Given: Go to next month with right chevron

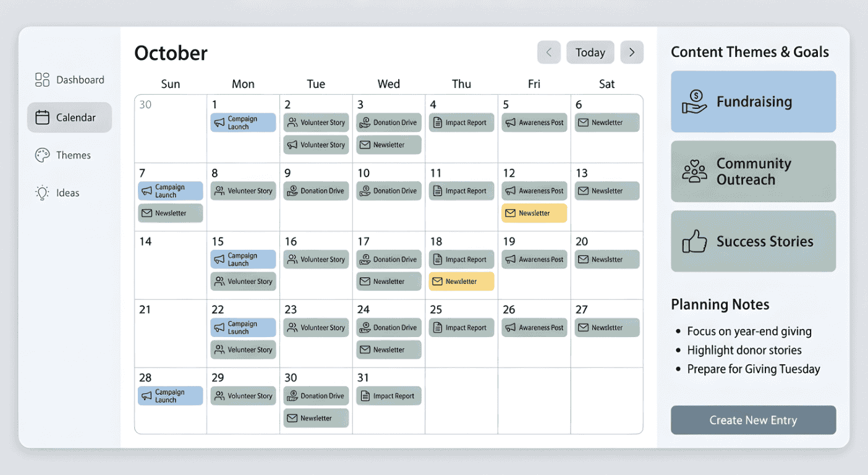Looking at the screenshot, I should 632,53.
